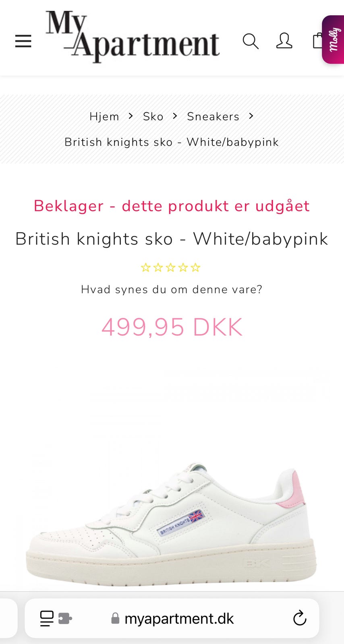The height and width of the screenshot is (644, 344).
Task: Rate the product with first star
Action: click(145, 267)
